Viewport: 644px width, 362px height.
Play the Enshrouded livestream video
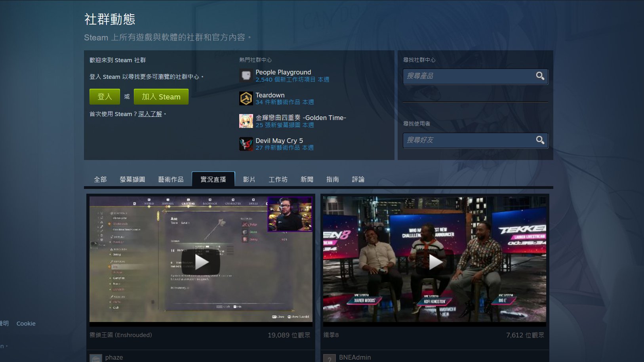(x=201, y=261)
